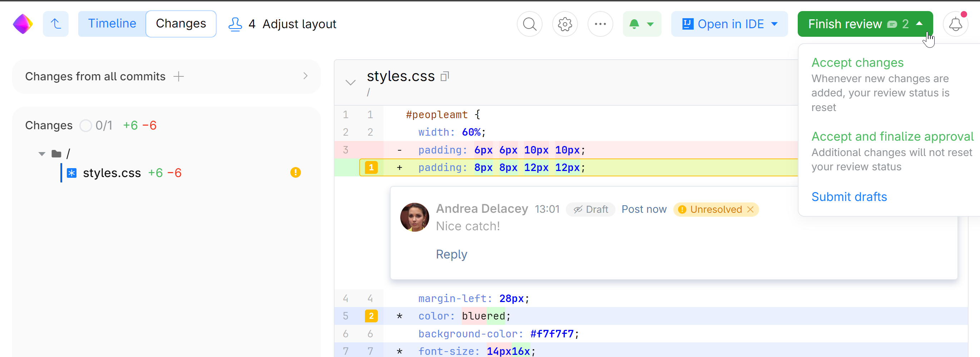Select Accept changes from the review menu
Image resolution: width=980 pixels, height=357 pixels.
pos(857,62)
